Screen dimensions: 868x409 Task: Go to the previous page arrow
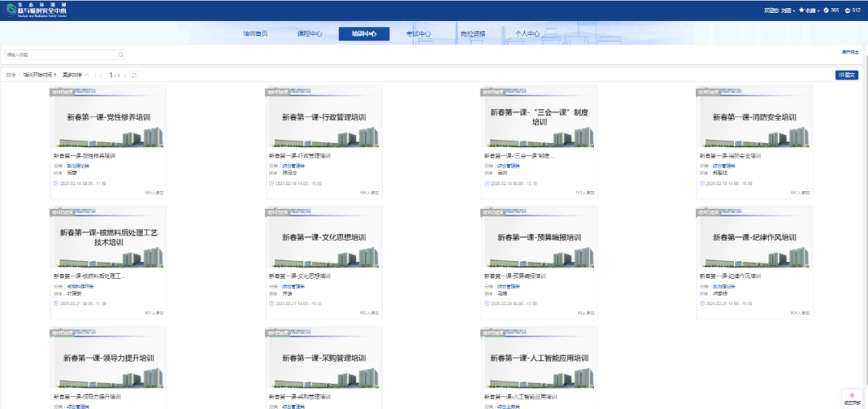point(101,76)
